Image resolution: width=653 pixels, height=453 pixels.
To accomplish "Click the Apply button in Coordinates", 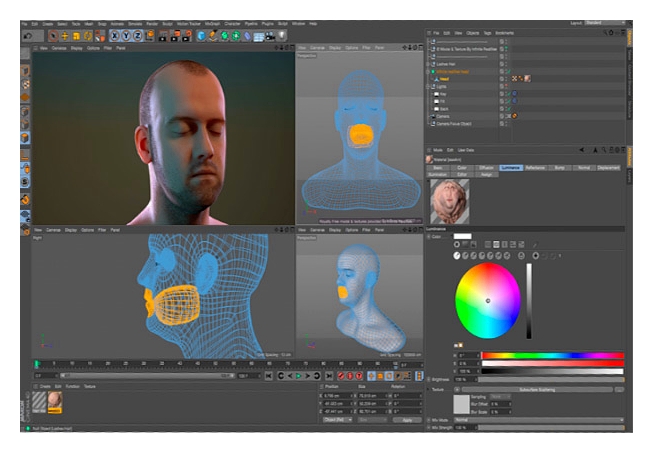I will 407,420.
